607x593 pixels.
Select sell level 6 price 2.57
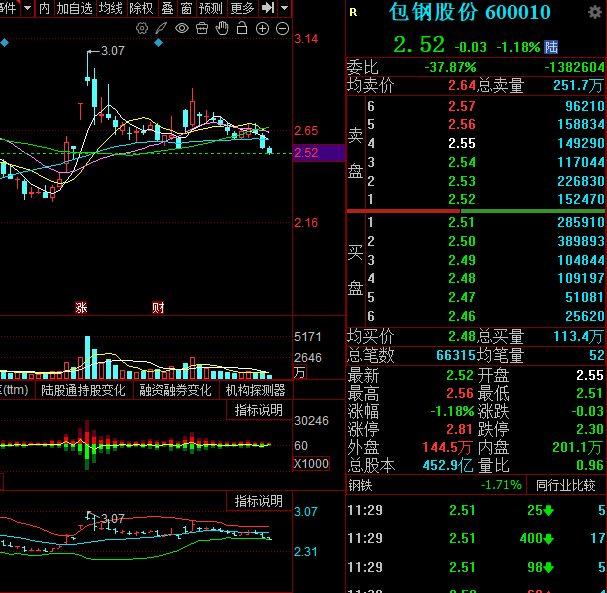coord(461,106)
